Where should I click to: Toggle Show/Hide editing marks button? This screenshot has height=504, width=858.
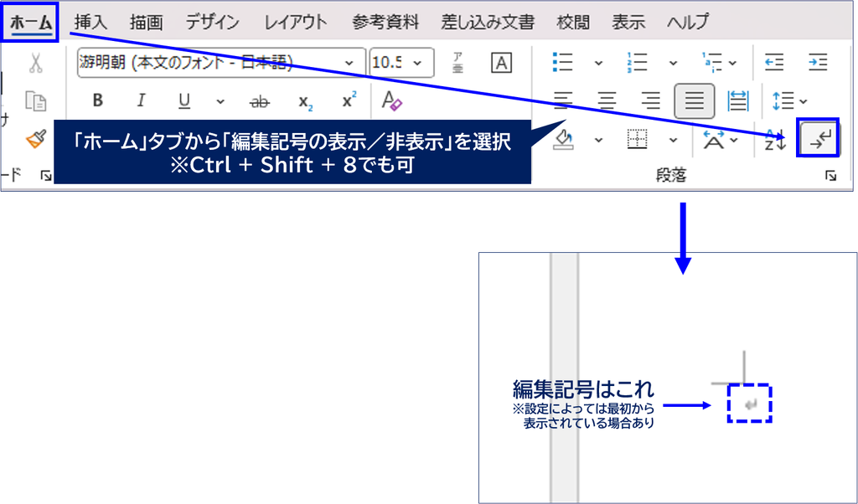point(818,138)
